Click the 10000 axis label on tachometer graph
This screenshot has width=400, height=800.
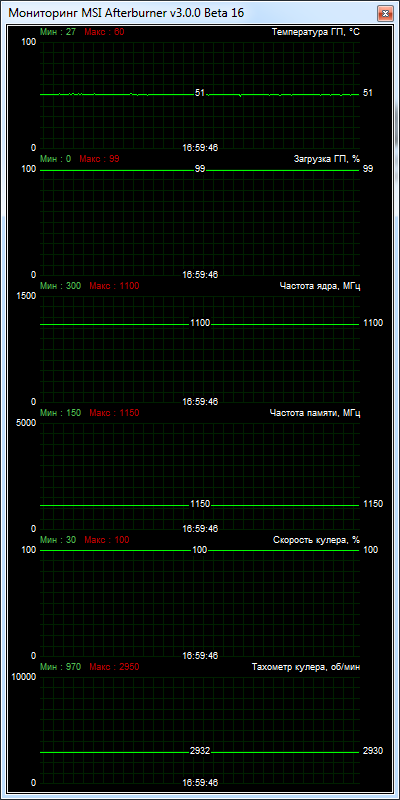click(x=23, y=677)
